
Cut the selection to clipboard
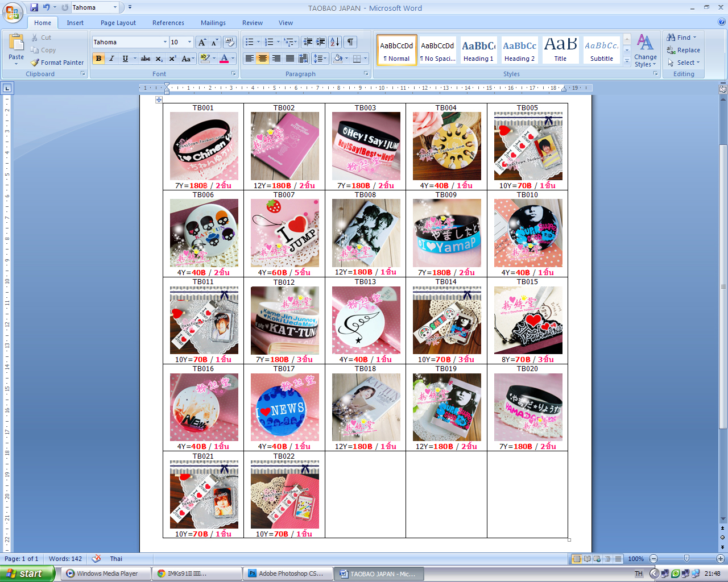coord(42,38)
